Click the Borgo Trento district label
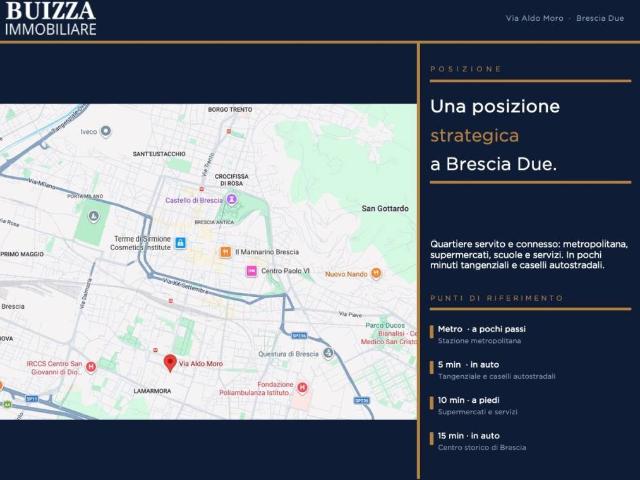 pos(230,110)
